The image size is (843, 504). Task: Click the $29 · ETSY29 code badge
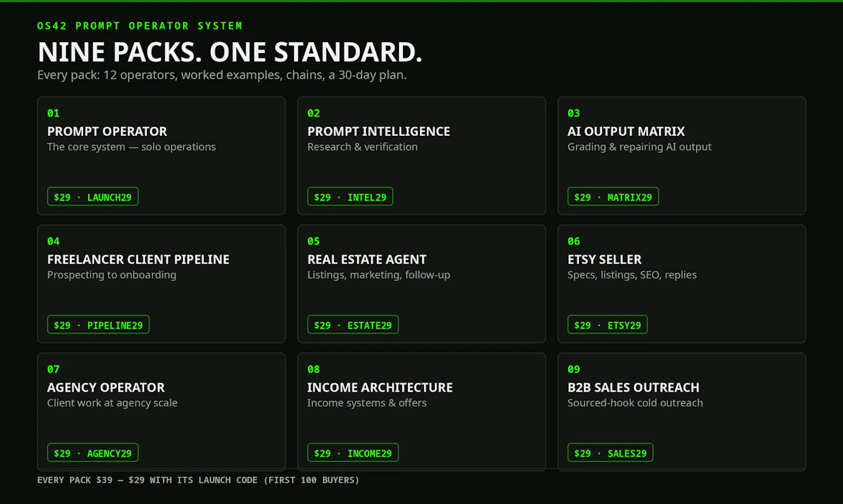point(607,324)
